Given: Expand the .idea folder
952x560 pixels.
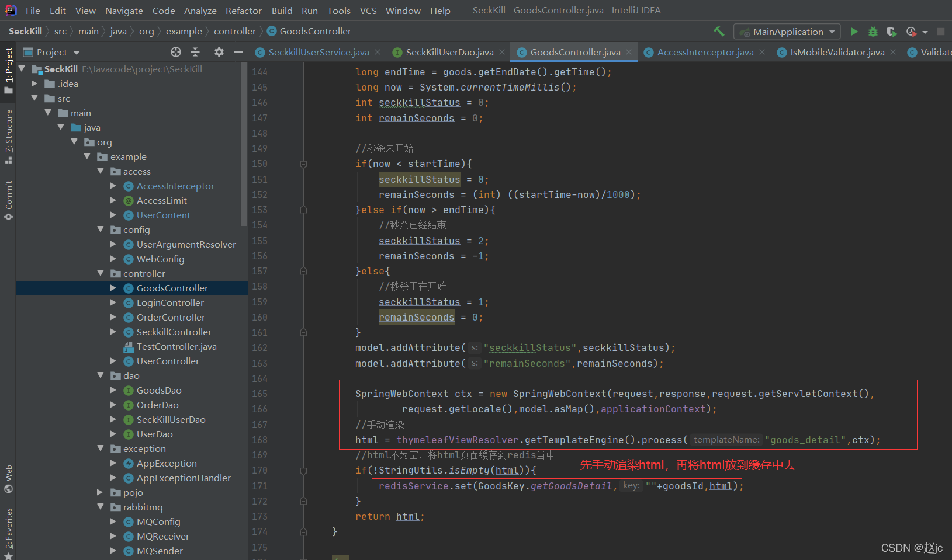Looking at the screenshot, I should click(x=34, y=84).
